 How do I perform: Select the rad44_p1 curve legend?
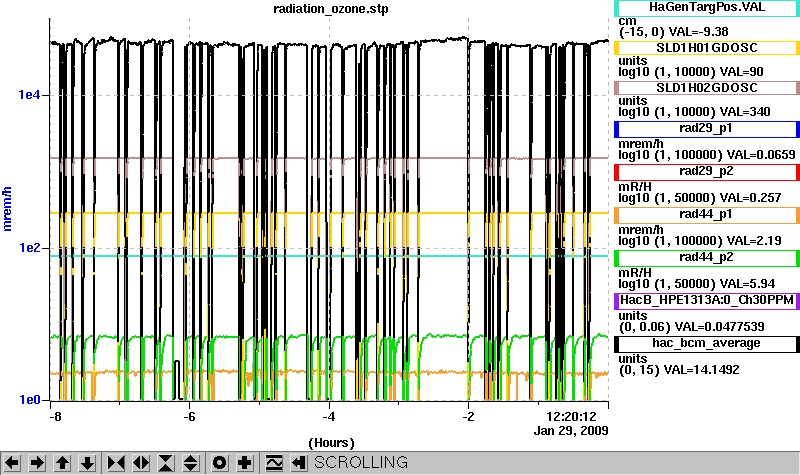pyautogui.click(x=707, y=215)
